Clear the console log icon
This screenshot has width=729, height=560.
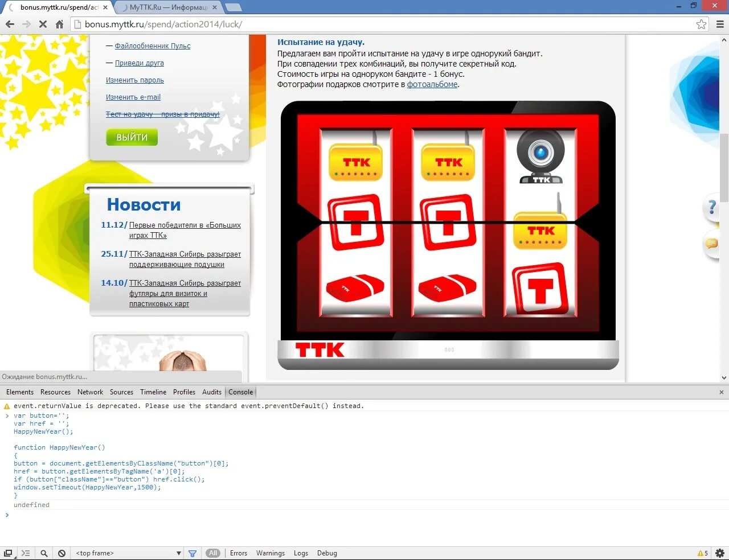[62, 553]
